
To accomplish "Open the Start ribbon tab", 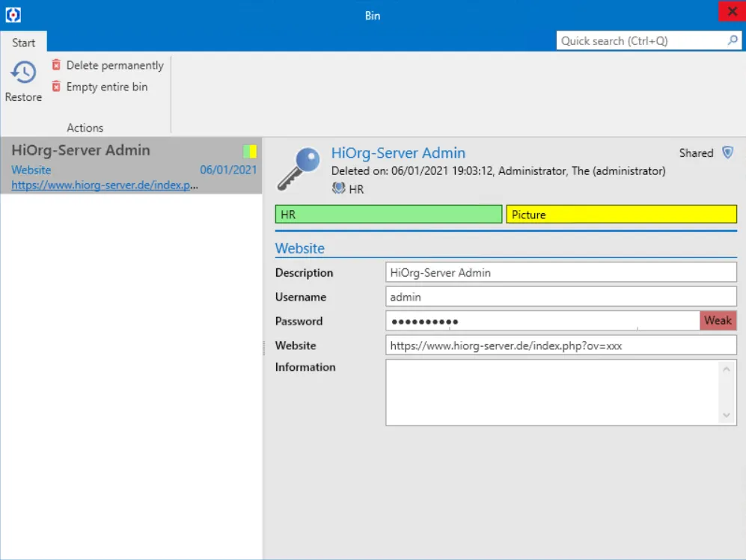I will pos(23,43).
